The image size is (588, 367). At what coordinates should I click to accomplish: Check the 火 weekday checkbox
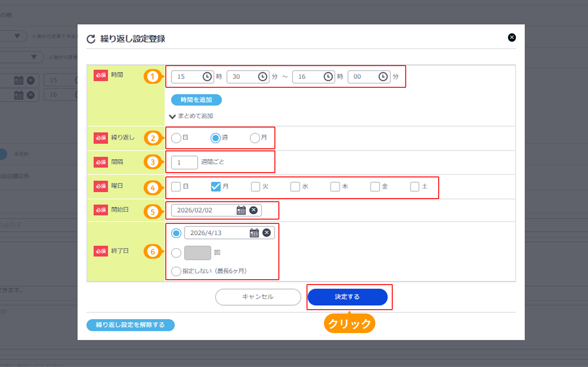click(255, 187)
